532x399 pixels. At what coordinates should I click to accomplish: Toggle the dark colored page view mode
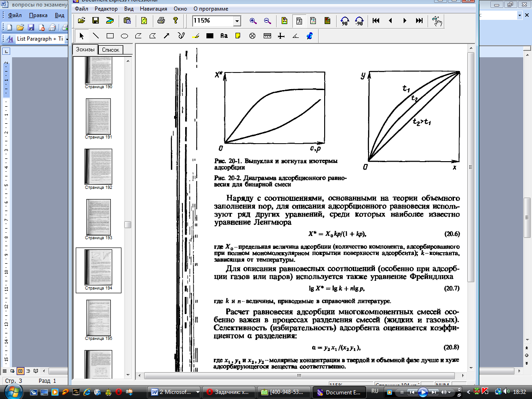(327, 21)
